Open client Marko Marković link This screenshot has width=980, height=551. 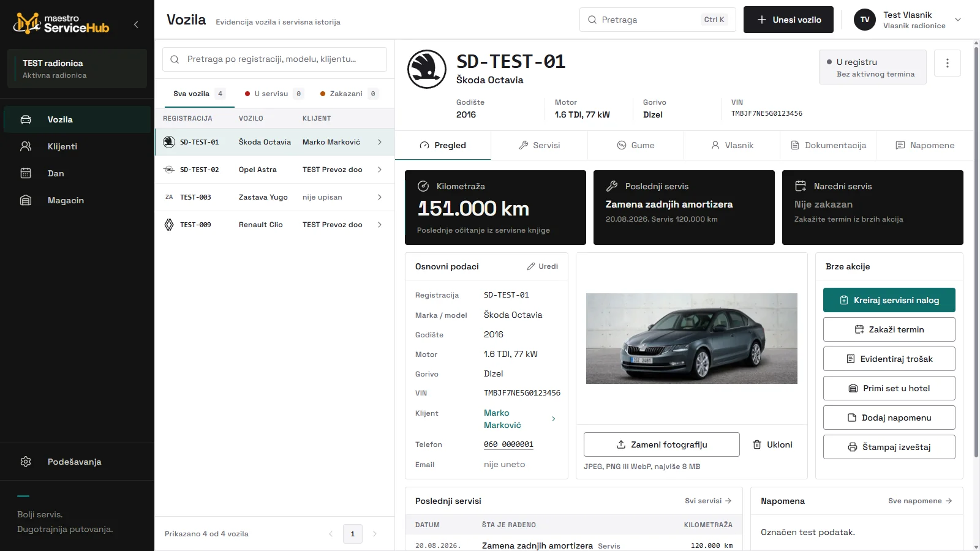tap(502, 419)
